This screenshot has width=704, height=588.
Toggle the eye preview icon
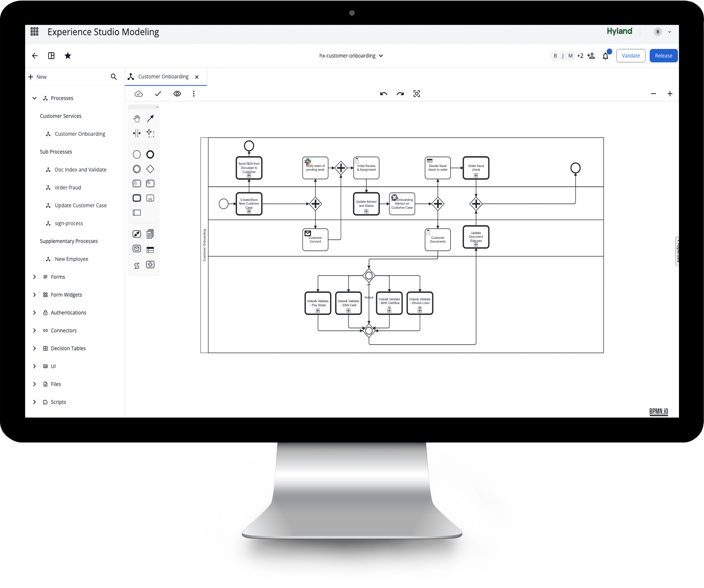click(x=177, y=94)
